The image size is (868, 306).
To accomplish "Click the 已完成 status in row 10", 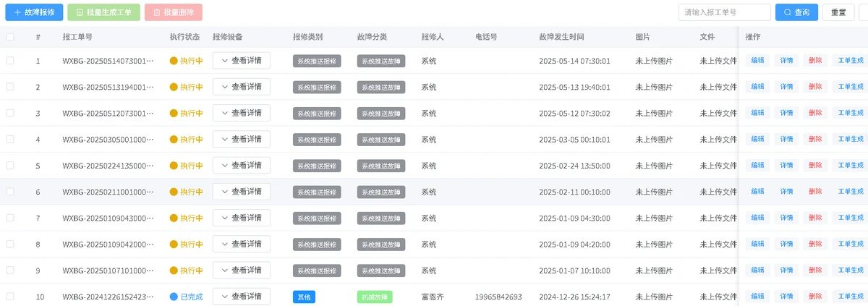I will click(x=186, y=297).
